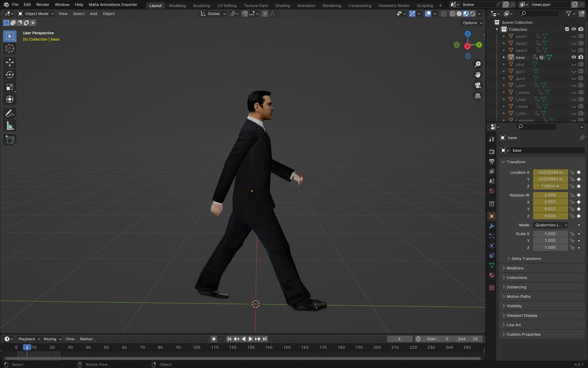Pick the combined Transform tool

(10, 99)
